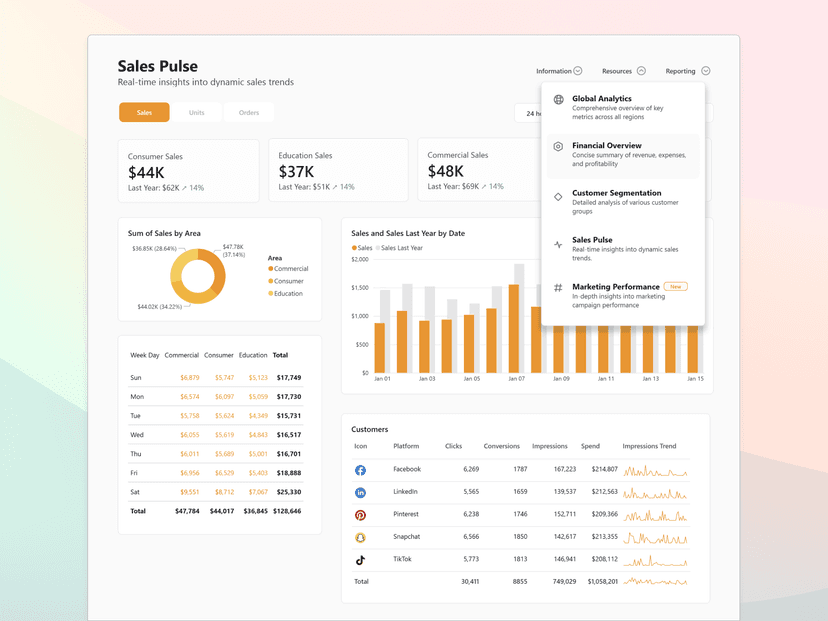Viewport: 828px width, 621px height.
Task: Switch to the Orders view toggle
Action: (248, 112)
